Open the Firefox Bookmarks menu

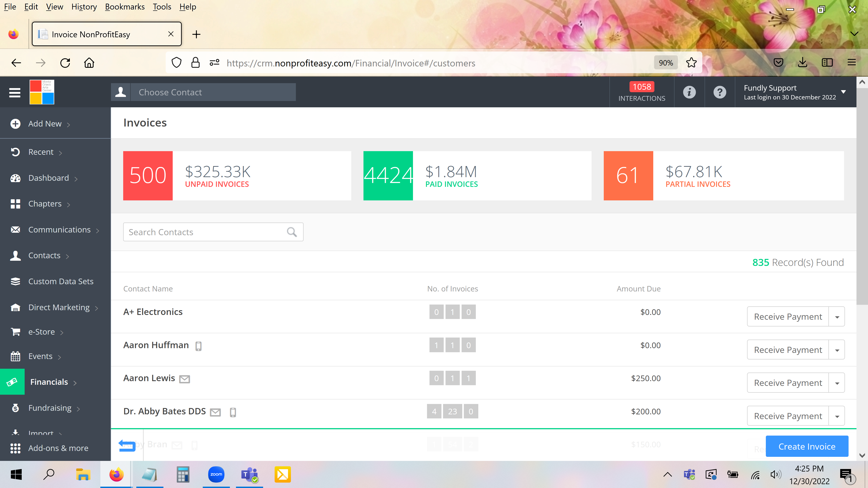[125, 7]
